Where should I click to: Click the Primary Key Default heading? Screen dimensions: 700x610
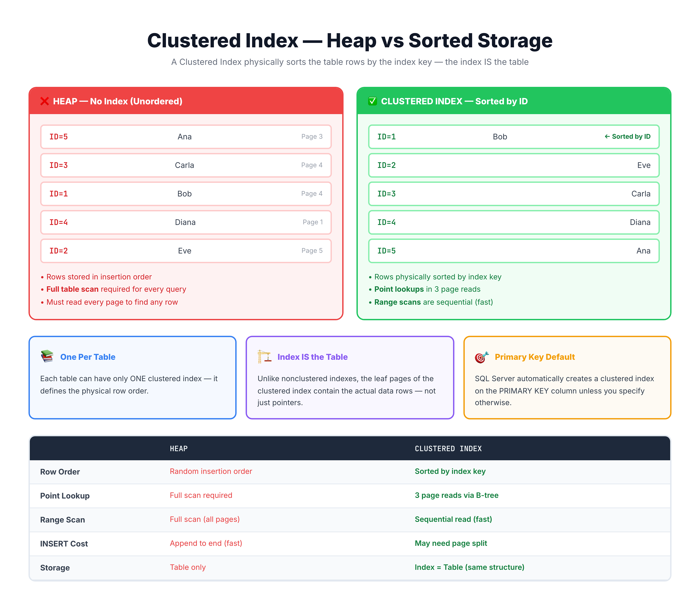point(535,357)
